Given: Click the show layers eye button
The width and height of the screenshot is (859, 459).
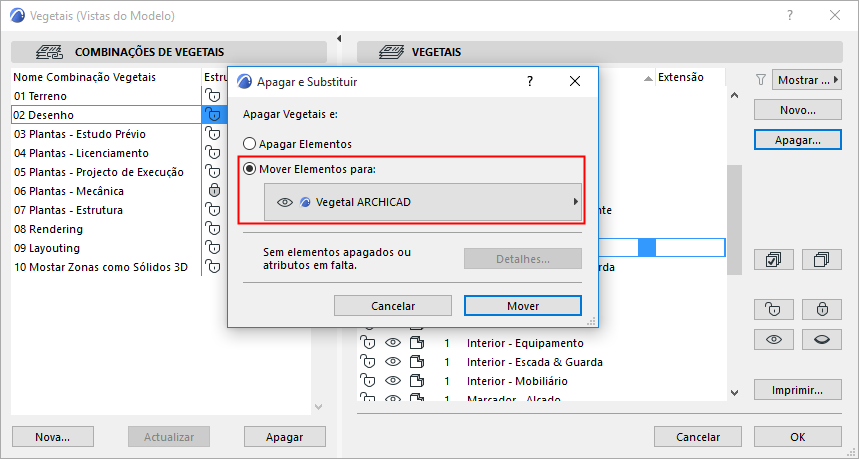Looking at the screenshot, I should click(774, 340).
